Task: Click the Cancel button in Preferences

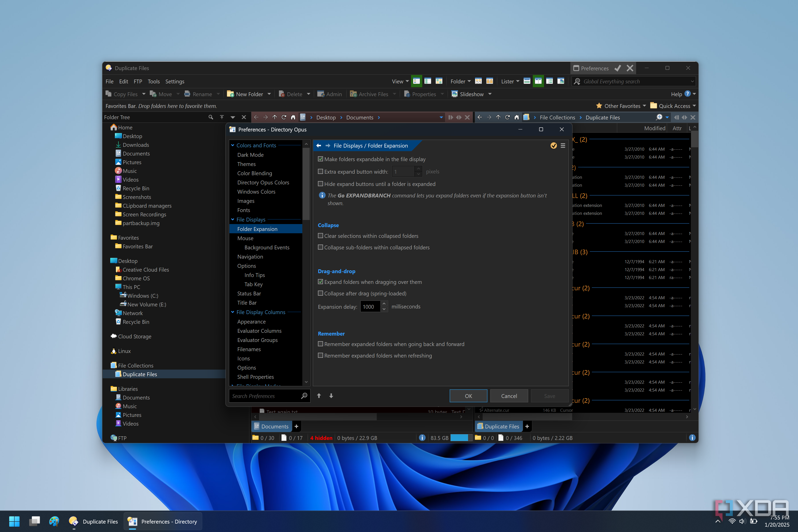Action: point(509,396)
